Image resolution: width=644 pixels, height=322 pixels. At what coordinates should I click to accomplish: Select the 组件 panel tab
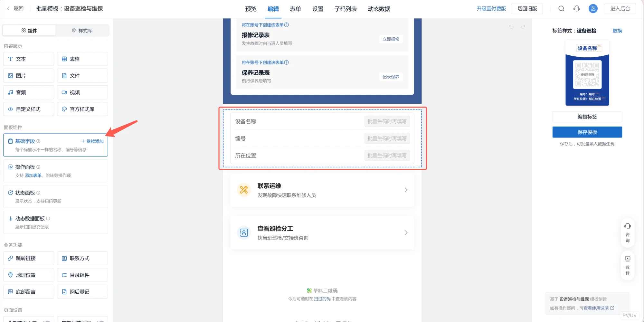point(29,31)
